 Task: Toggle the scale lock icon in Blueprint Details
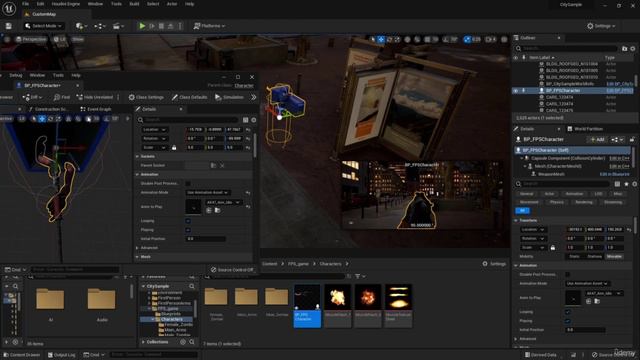174,147
